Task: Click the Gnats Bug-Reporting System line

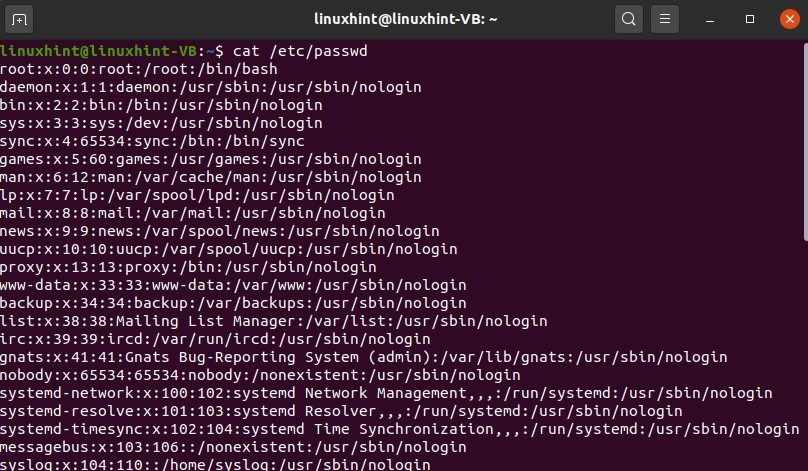Action: coord(363,357)
